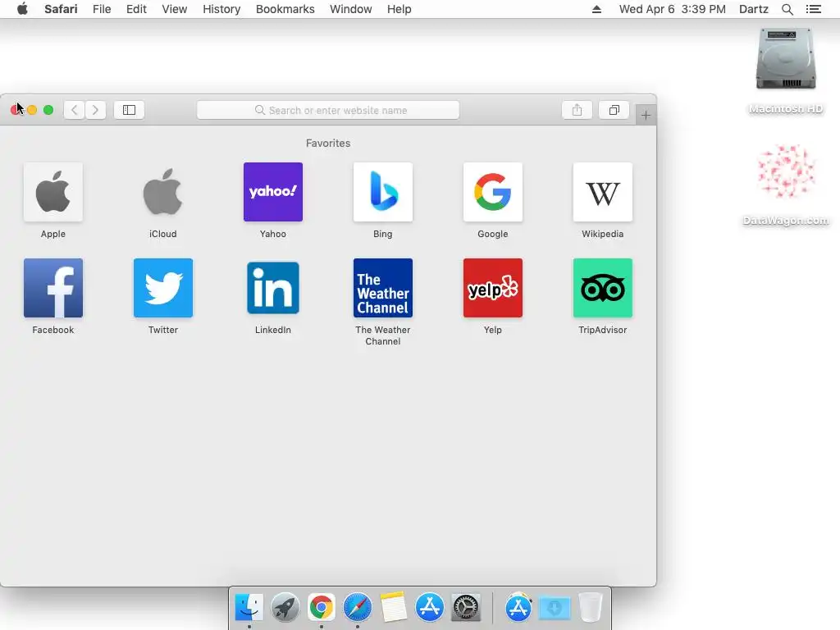Open Finder from the Dock
The height and width of the screenshot is (630, 840).
pyautogui.click(x=249, y=607)
